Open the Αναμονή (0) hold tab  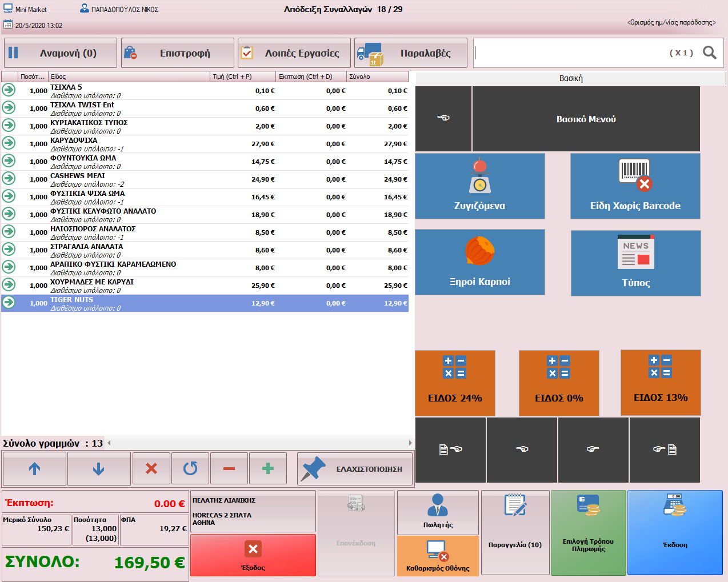click(x=61, y=53)
